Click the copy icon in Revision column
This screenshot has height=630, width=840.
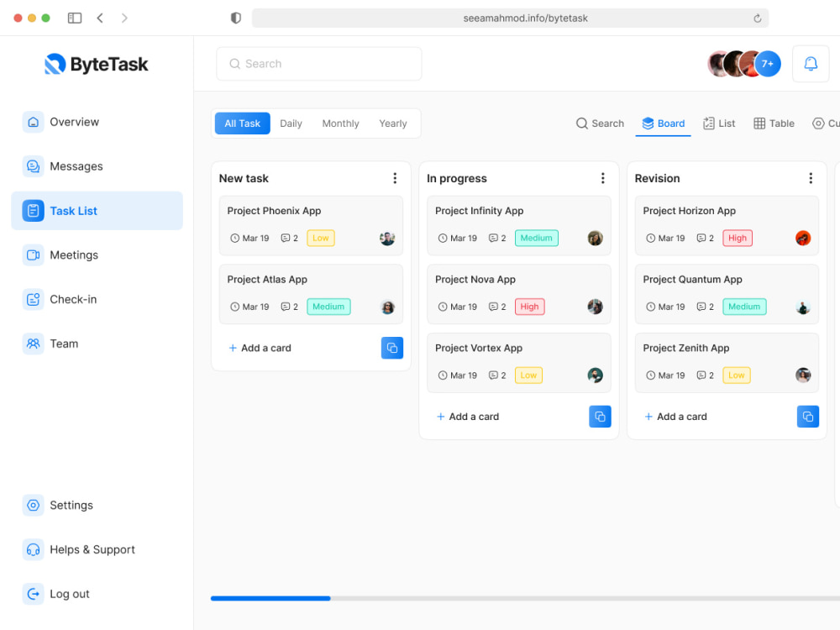(808, 417)
